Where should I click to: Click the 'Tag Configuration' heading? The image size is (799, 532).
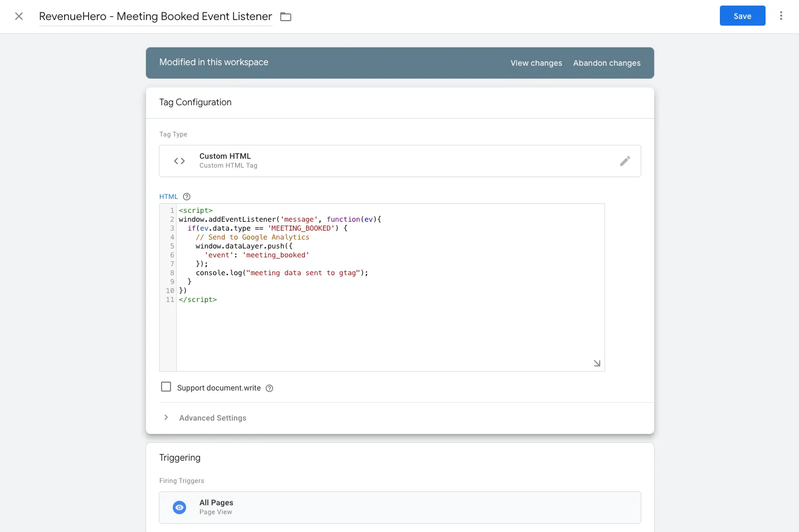[x=196, y=103]
